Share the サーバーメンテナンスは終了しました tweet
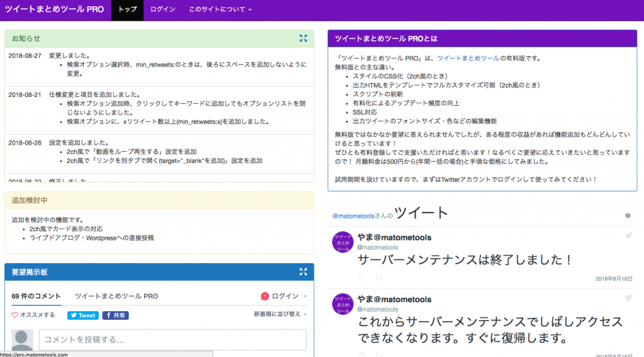Image resolution: width=644 pixels, height=357 pixels. point(379,278)
